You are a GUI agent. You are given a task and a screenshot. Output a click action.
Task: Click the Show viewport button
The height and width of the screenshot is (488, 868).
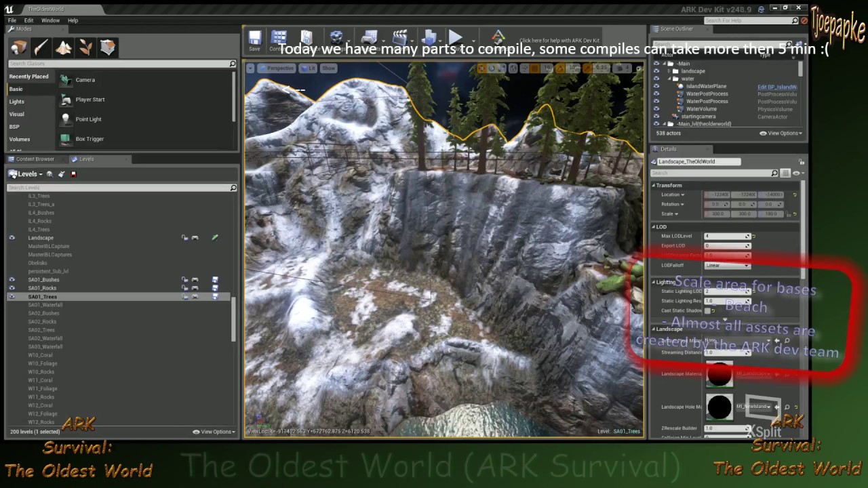328,68
